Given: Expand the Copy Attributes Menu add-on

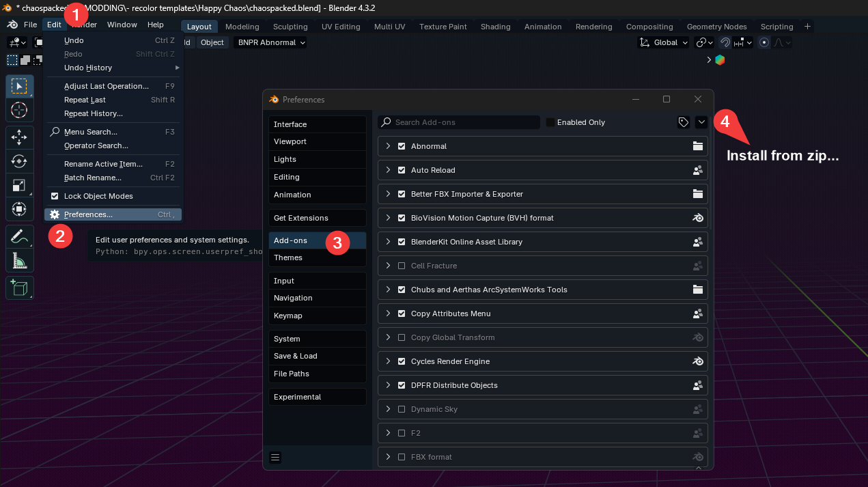Looking at the screenshot, I should (388, 314).
